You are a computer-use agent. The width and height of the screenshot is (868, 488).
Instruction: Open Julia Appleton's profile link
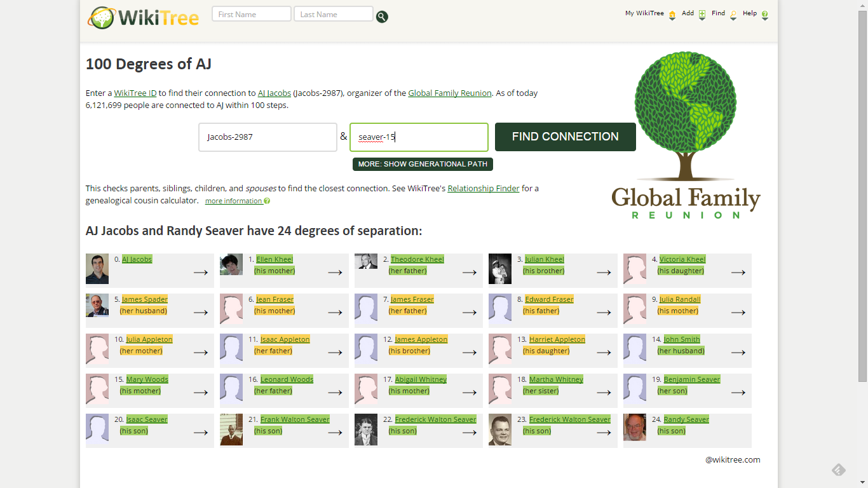[149, 339]
